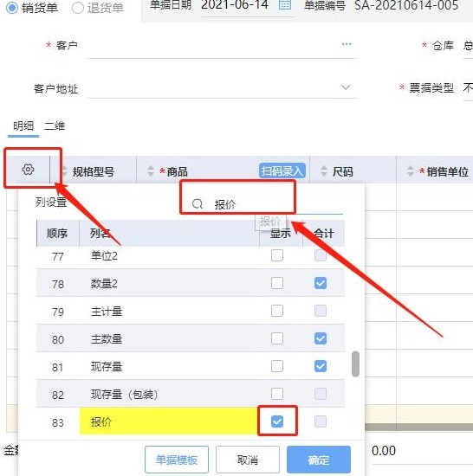Image resolution: width=473 pixels, height=476 pixels.
Task: Select the 单位2 row name
Action: pyautogui.click(x=104, y=256)
